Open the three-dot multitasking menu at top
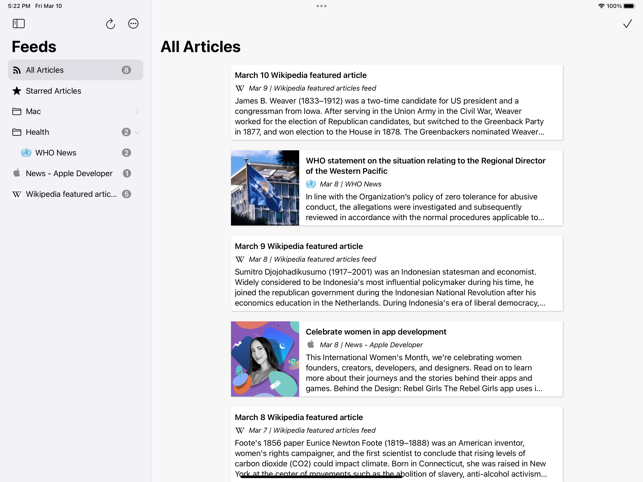This screenshot has height=482, width=643. tap(322, 6)
